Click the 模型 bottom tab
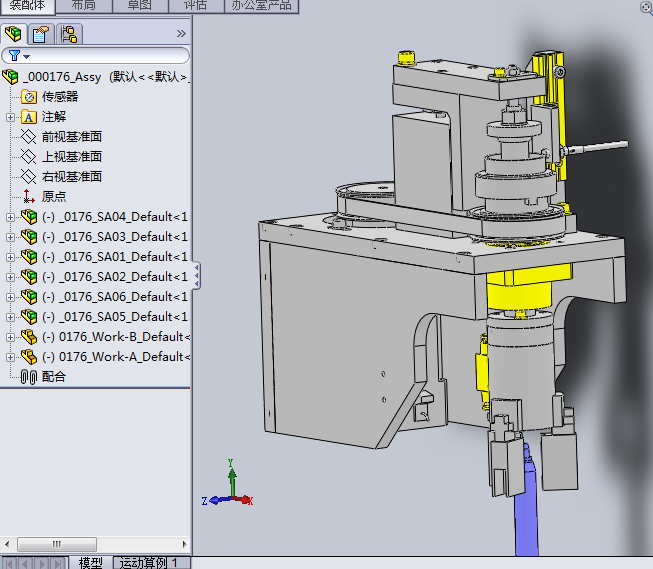Viewport: 653px width, 569px height. click(90, 563)
